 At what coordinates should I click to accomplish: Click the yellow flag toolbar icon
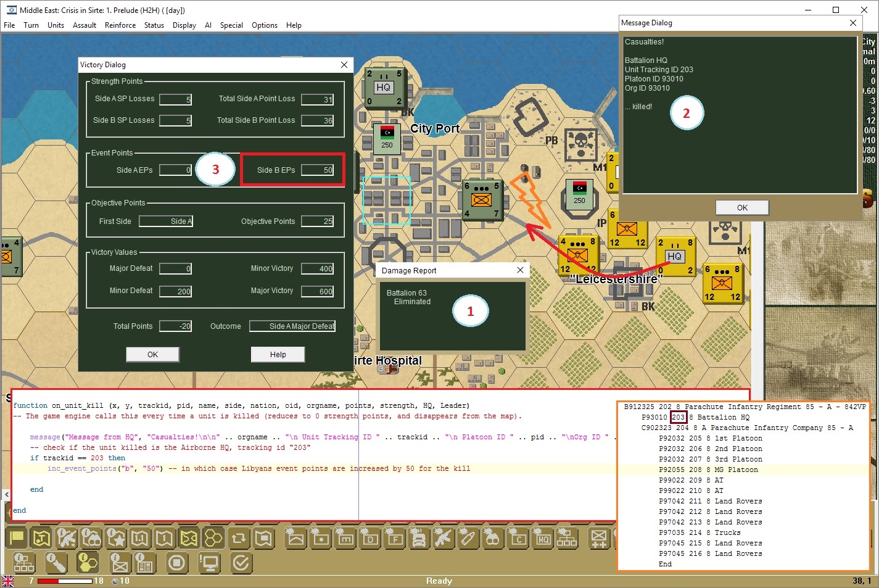click(17, 537)
